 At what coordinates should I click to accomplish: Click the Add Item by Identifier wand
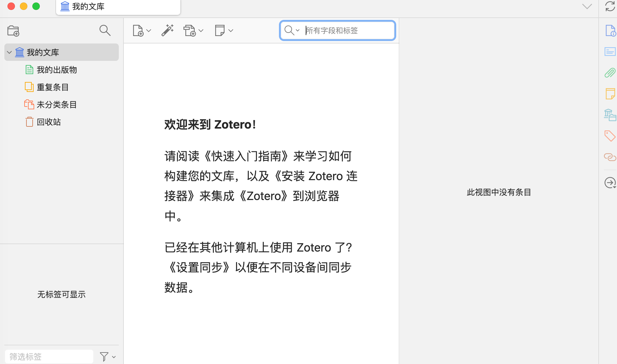(x=168, y=30)
